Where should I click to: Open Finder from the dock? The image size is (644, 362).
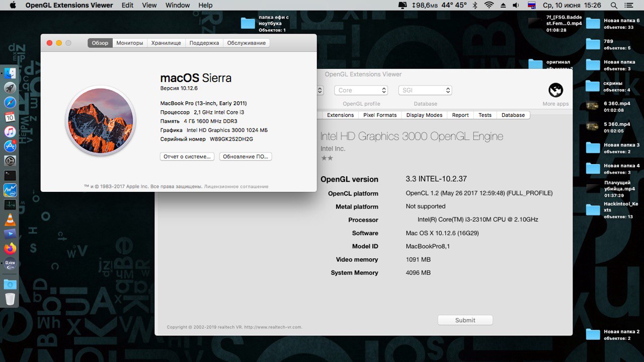(10, 73)
